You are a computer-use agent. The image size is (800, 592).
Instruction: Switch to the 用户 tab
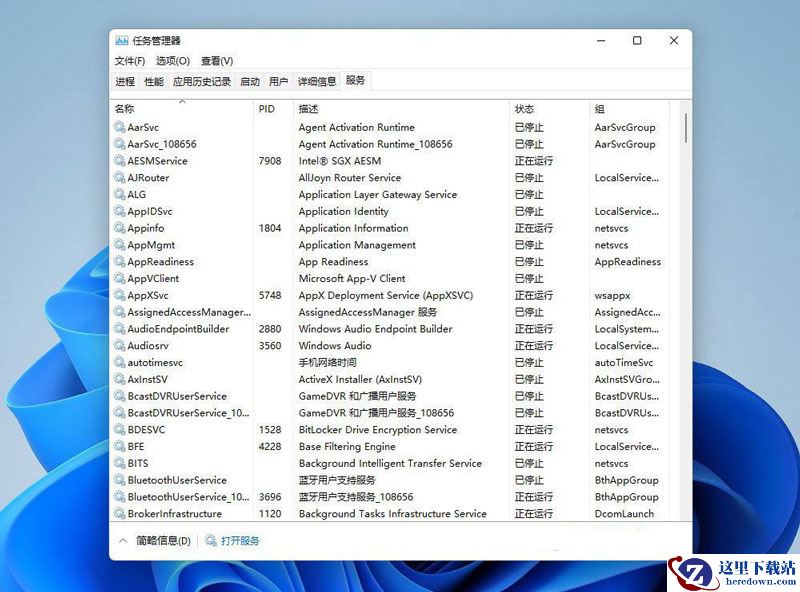pyautogui.click(x=279, y=82)
